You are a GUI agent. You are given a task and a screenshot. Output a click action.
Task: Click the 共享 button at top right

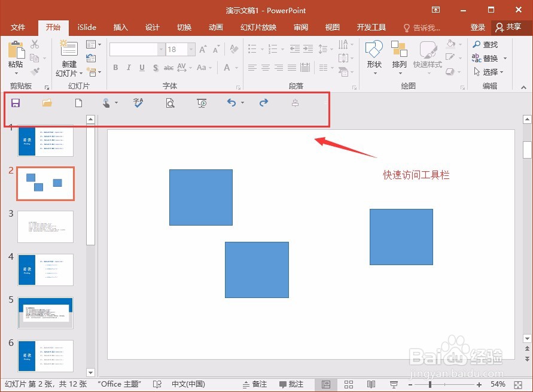point(512,27)
